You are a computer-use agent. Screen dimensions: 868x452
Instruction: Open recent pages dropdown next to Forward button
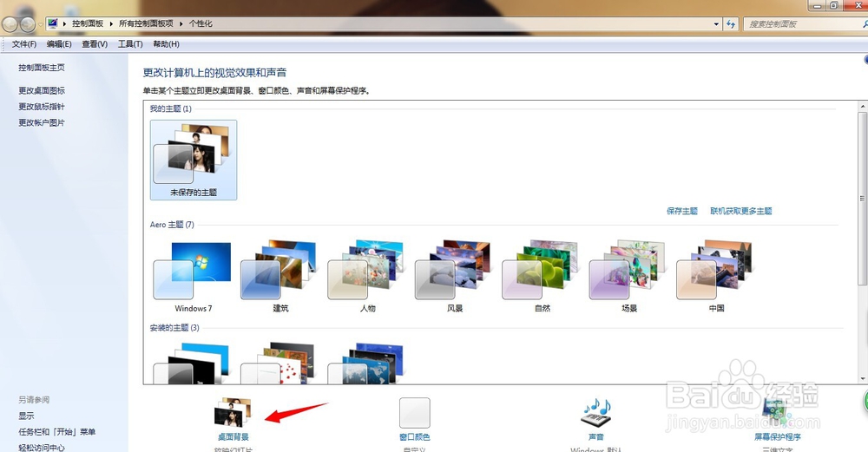[x=40, y=25]
